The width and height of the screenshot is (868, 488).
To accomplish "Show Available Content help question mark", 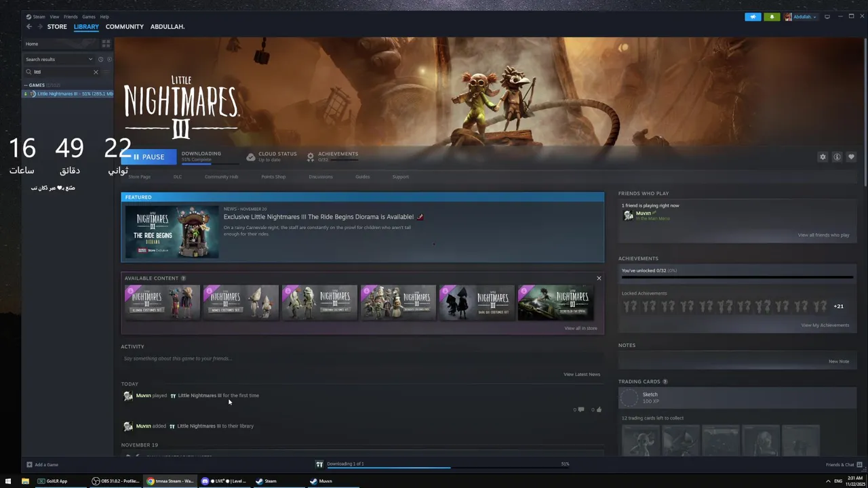I will point(183,278).
